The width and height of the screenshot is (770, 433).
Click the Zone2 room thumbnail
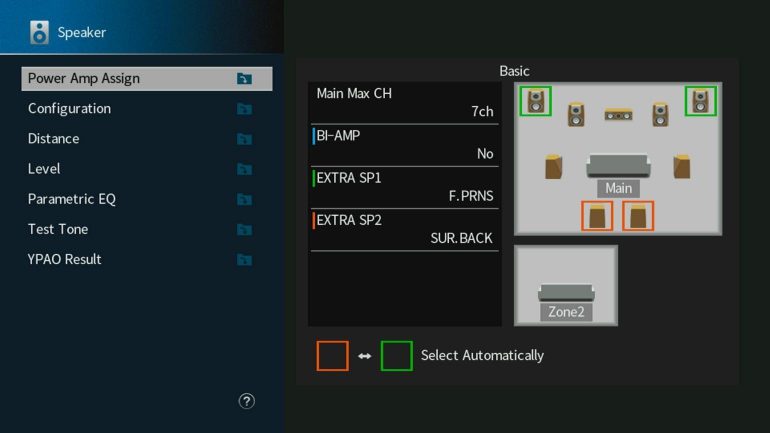click(x=566, y=285)
